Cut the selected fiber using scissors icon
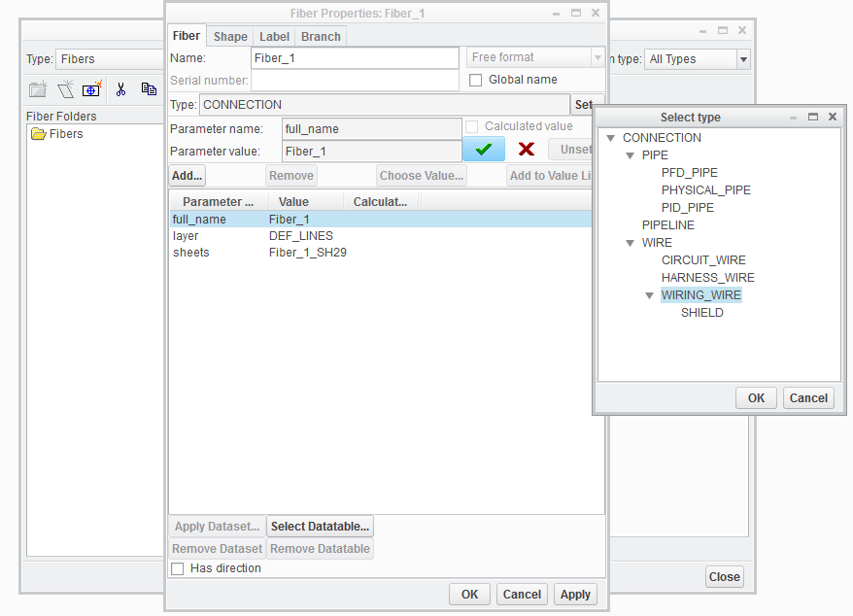The image size is (853, 616). (x=120, y=89)
